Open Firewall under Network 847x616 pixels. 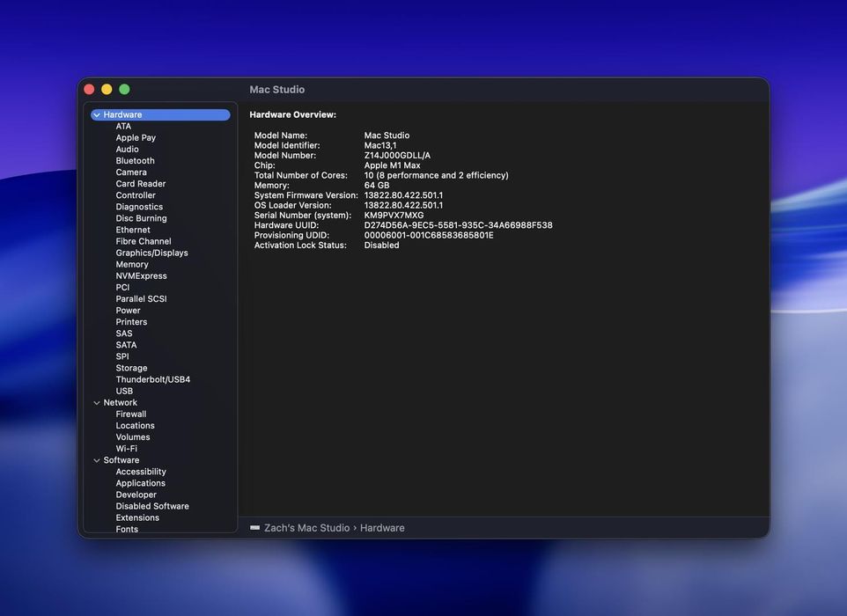point(131,414)
